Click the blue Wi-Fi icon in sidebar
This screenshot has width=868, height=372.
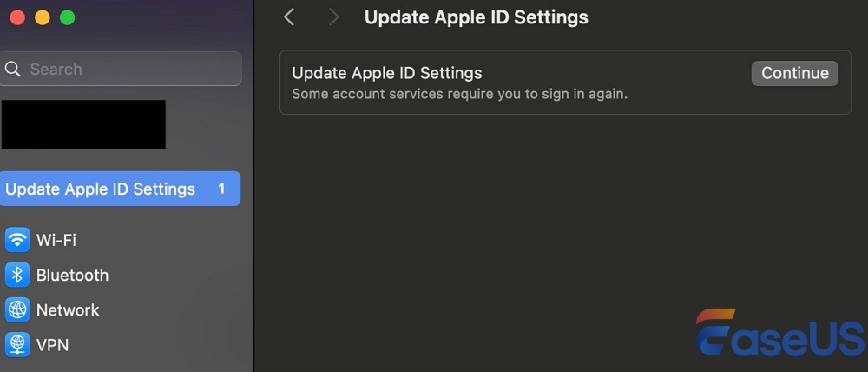pyautogui.click(x=17, y=240)
